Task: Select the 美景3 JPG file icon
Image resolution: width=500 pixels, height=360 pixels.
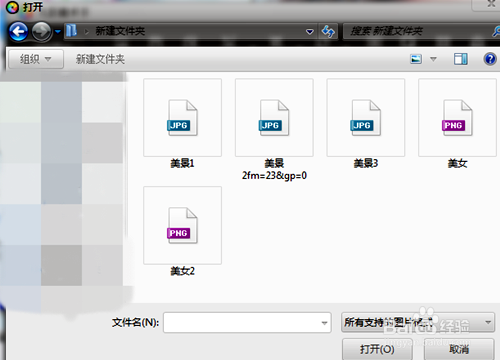Action: pyautogui.click(x=366, y=118)
